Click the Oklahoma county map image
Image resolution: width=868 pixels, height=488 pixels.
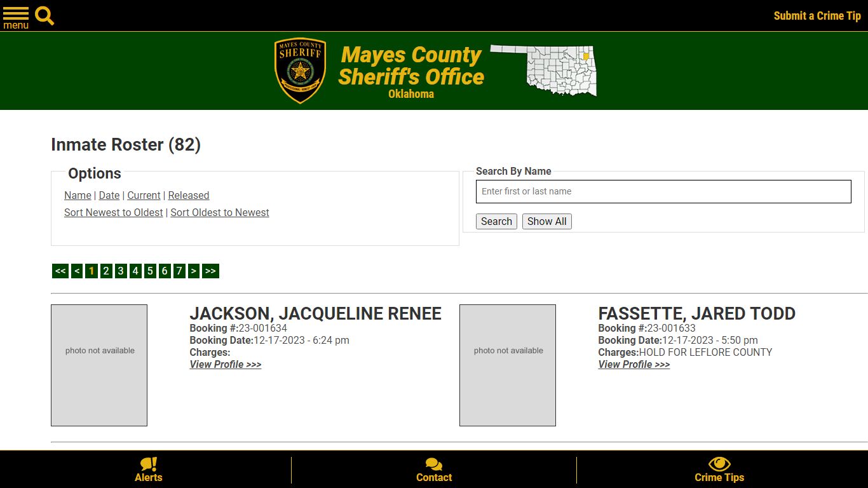[544, 70]
